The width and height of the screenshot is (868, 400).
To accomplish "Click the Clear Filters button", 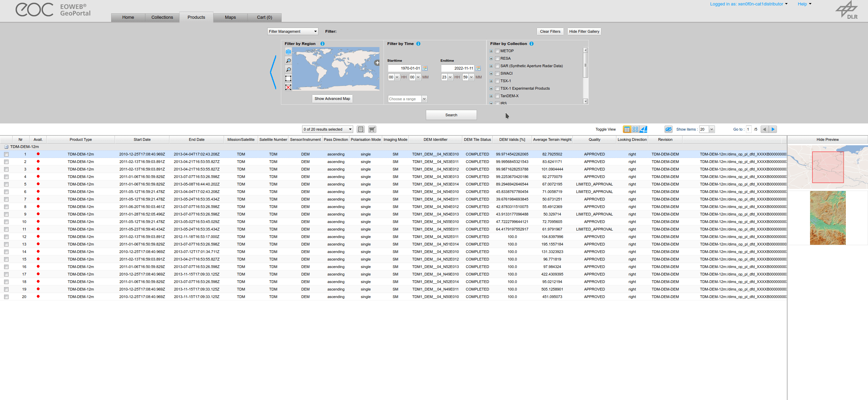I will 550,31.
